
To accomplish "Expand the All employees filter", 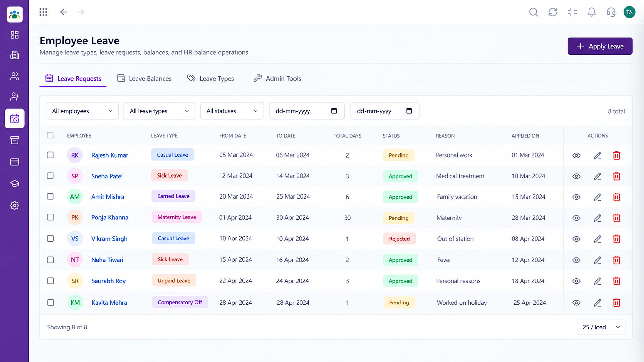I will click(x=82, y=111).
